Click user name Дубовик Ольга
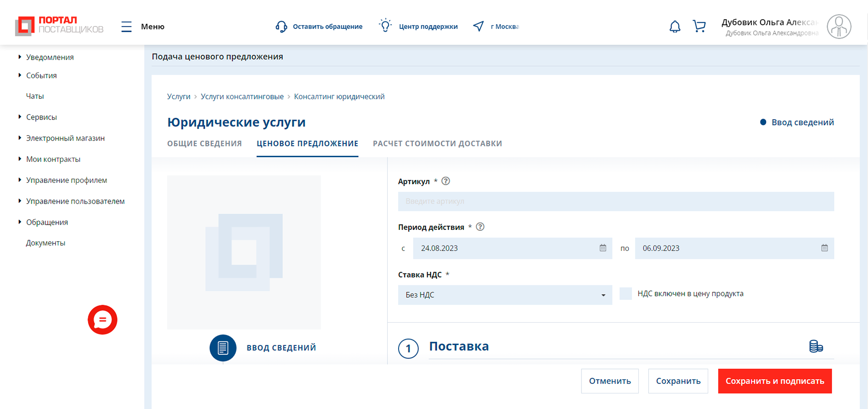868x409 pixels. [770, 22]
